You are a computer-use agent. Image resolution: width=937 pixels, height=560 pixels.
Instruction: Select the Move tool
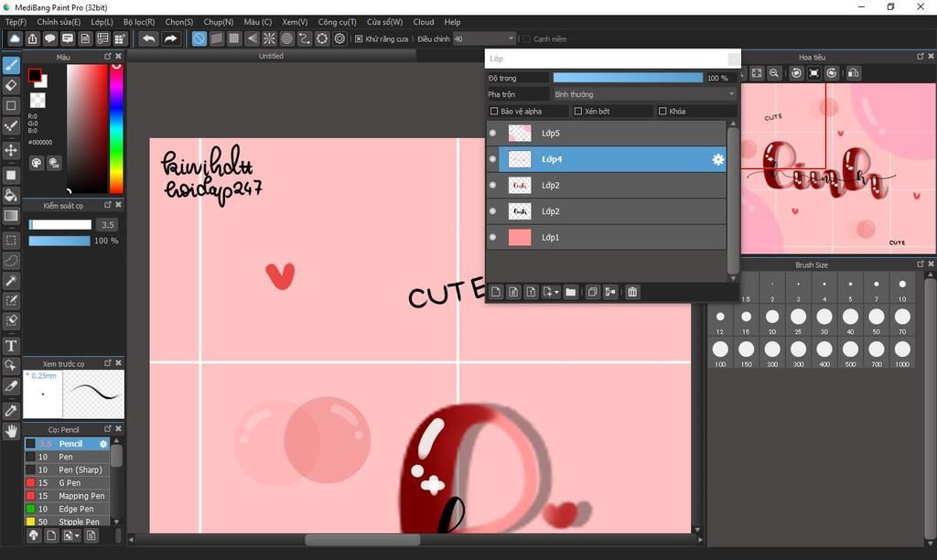click(11, 150)
